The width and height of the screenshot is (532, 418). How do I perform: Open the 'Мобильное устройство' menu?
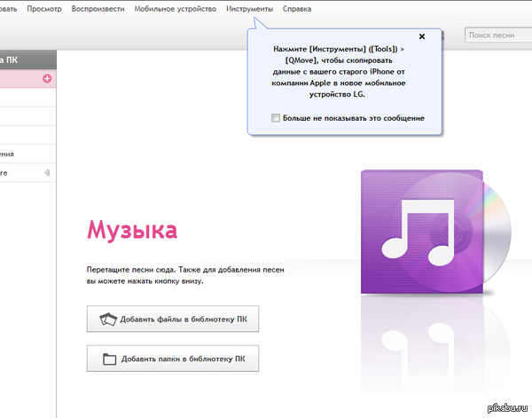pos(175,8)
